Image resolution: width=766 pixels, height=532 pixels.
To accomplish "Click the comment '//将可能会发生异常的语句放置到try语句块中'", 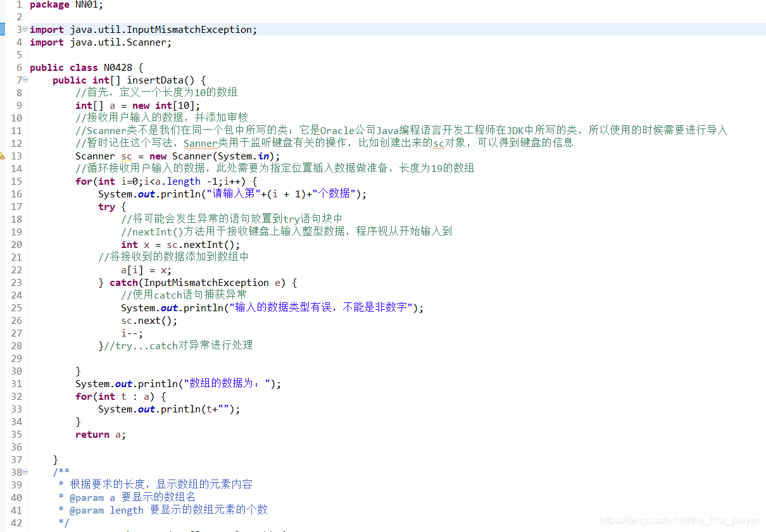I will (x=232, y=219).
